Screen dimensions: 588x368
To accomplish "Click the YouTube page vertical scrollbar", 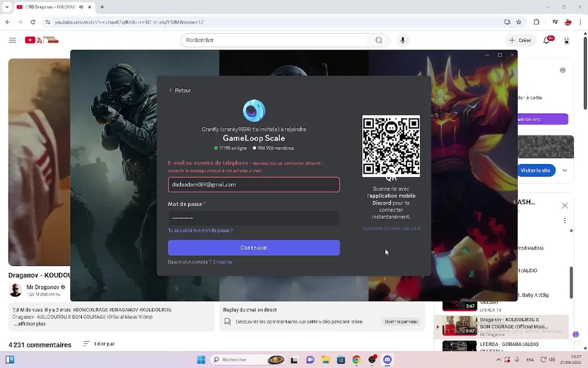I will pyautogui.click(x=585, y=73).
